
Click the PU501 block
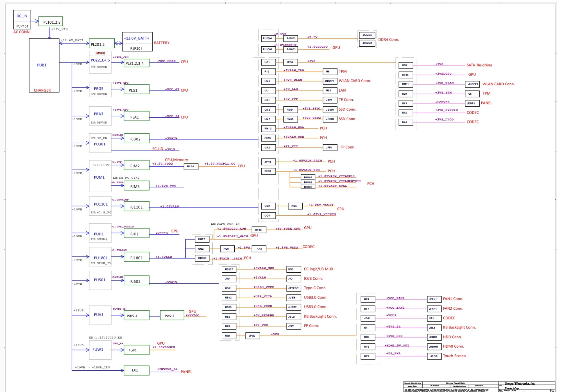[x=100, y=280]
